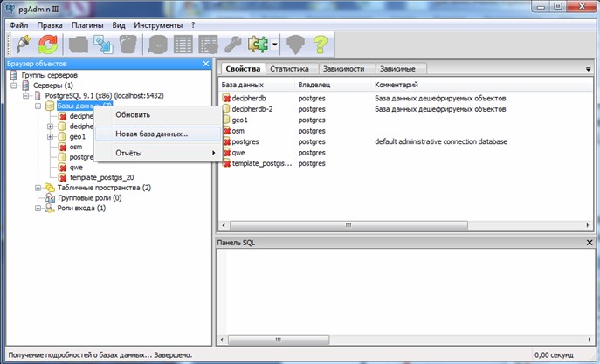Click the maintenance wrench toolbar icon
The width and height of the screenshot is (600, 364).
coord(233,44)
